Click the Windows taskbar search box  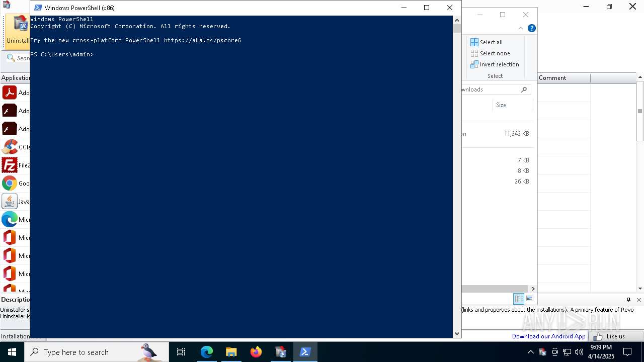97,352
